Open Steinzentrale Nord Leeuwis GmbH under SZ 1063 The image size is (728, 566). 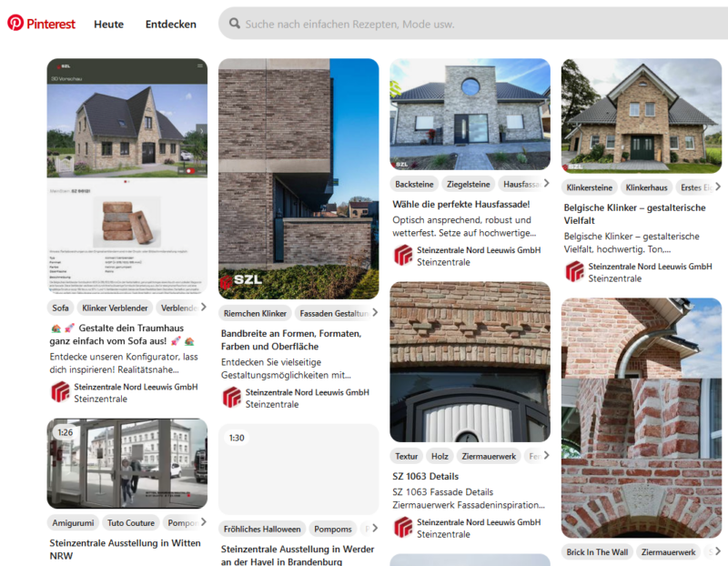click(x=479, y=522)
